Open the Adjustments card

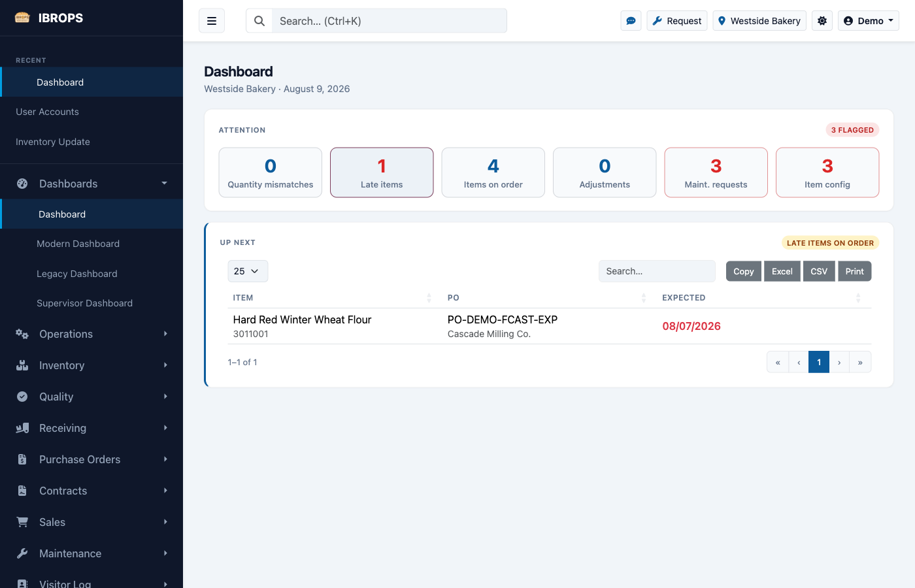point(605,172)
